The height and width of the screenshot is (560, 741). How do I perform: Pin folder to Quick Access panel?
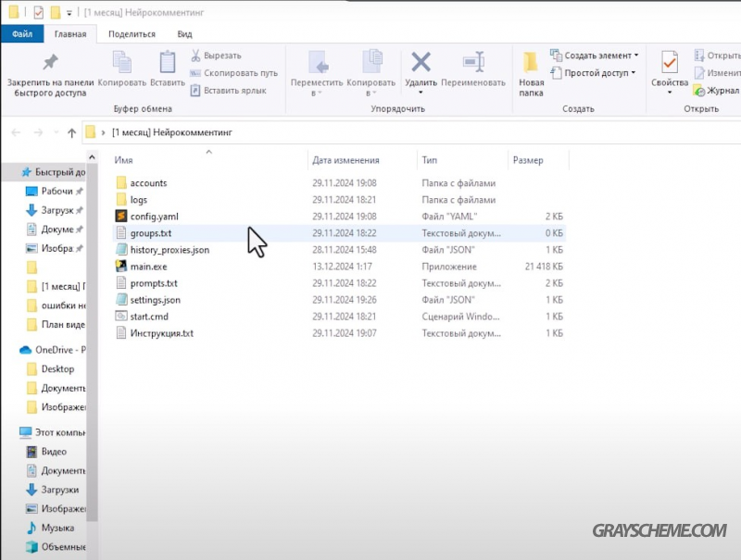[x=50, y=75]
